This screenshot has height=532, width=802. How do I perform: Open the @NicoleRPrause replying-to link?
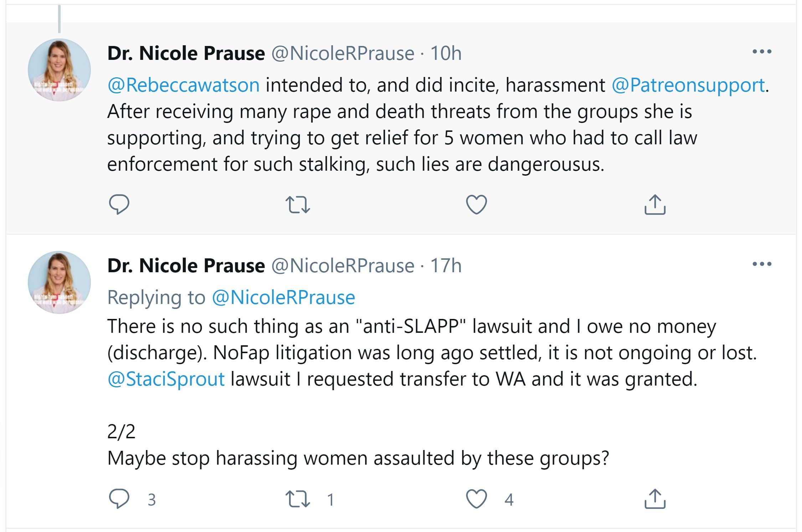click(283, 298)
